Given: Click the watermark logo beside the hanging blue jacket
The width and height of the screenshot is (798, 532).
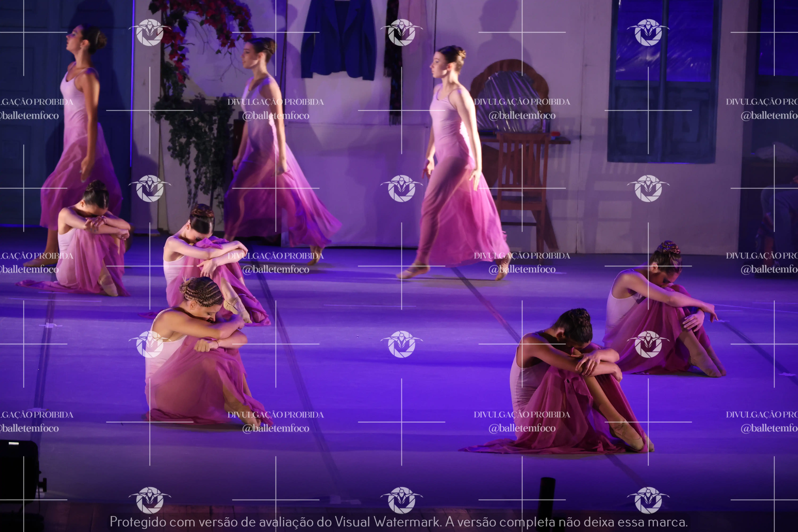Looking at the screenshot, I should (x=401, y=32).
